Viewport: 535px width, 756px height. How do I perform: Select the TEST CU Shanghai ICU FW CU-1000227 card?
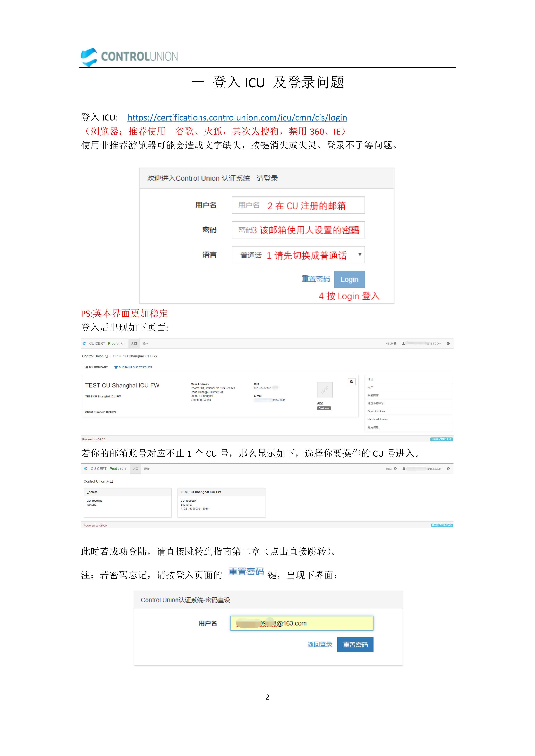(221, 503)
